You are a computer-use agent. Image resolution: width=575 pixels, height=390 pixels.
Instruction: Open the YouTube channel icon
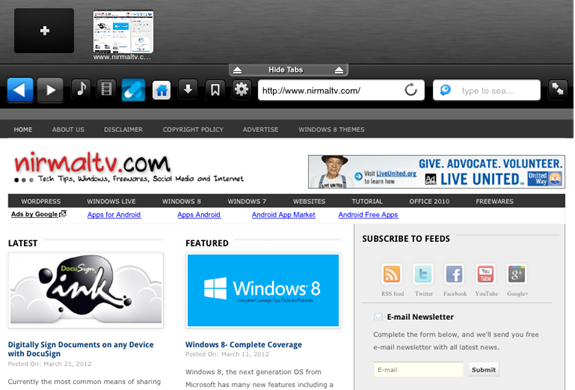point(486,274)
